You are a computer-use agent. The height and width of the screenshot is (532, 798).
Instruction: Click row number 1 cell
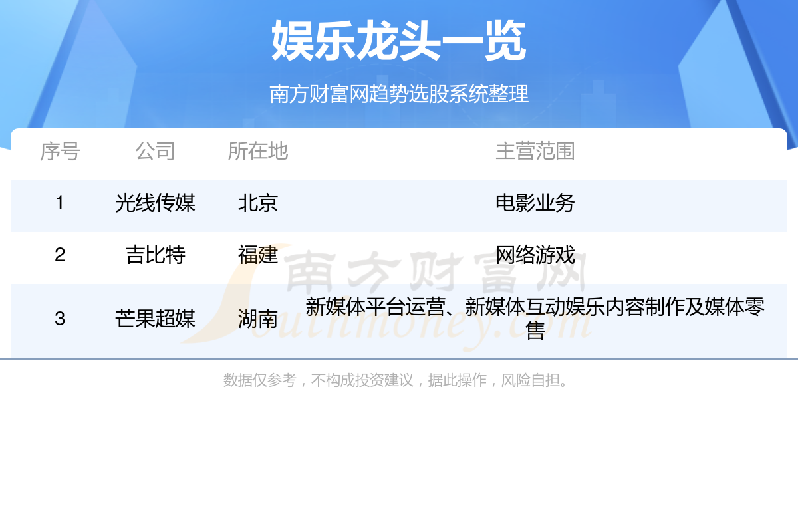(60, 203)
